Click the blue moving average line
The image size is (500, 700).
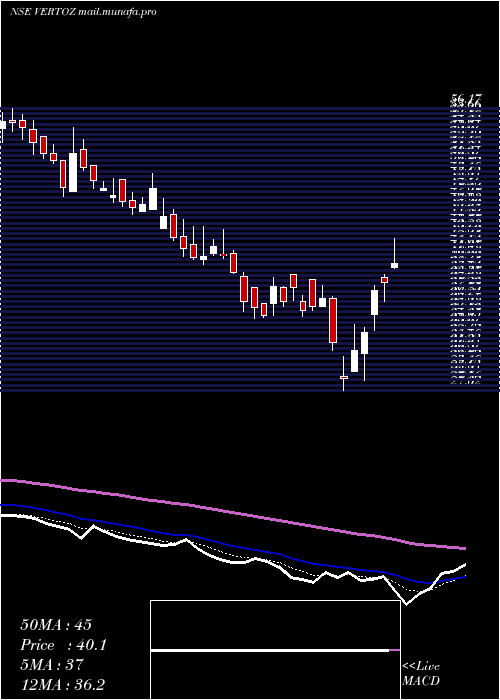pyautogui.click(x=232, y=546)
